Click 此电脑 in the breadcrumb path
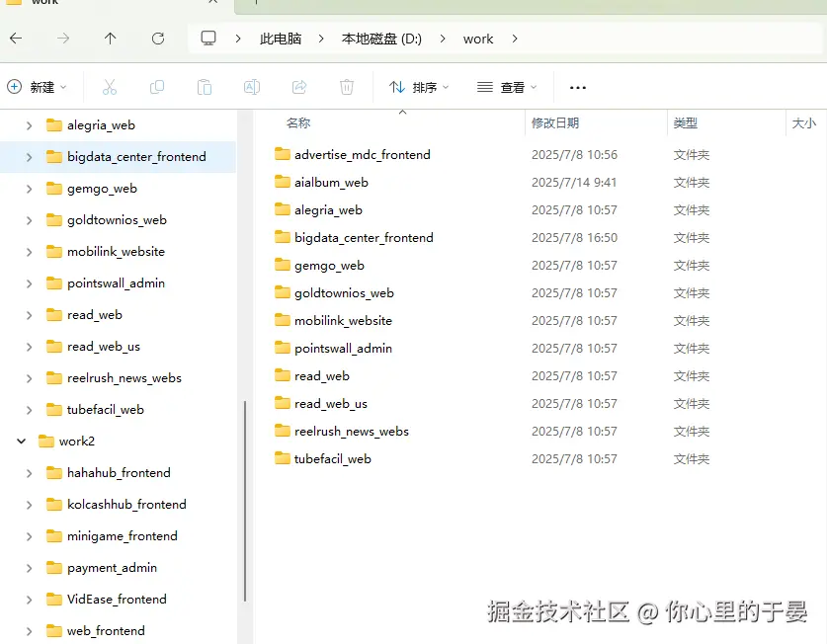The height and width of the screenshot is (644, 827). coord(281,40)
